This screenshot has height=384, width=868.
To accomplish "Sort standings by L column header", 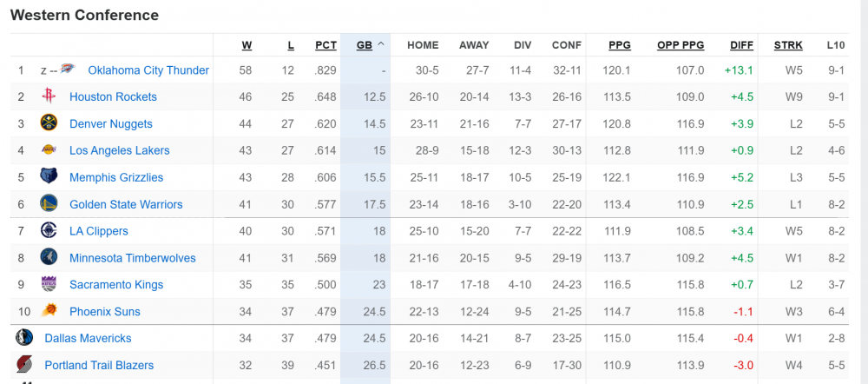I will 289,45.
